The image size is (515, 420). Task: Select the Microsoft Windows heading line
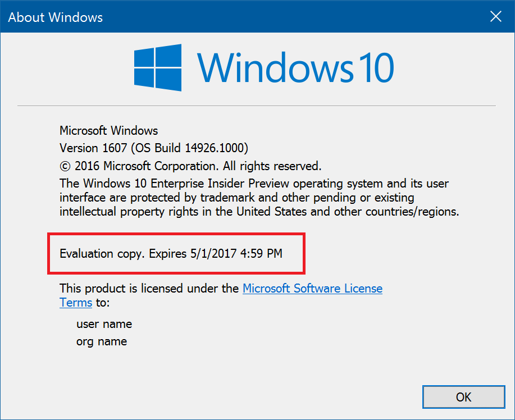[108, 130]
